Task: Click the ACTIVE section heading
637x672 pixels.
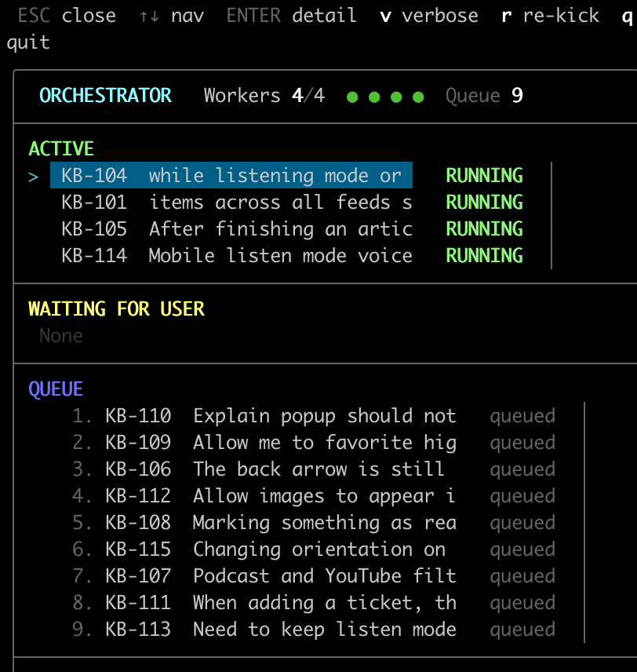Action: tap(61, 149)
